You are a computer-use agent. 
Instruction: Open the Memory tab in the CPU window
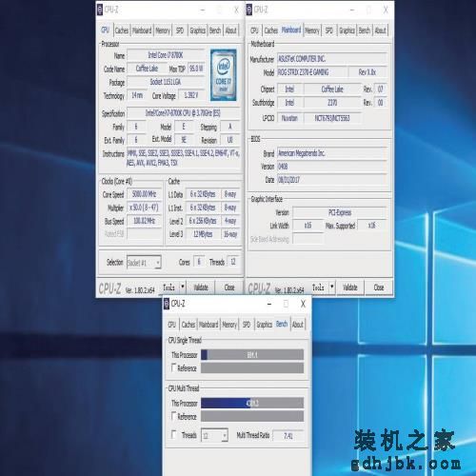pyautogui.click(x=163, y=30)
